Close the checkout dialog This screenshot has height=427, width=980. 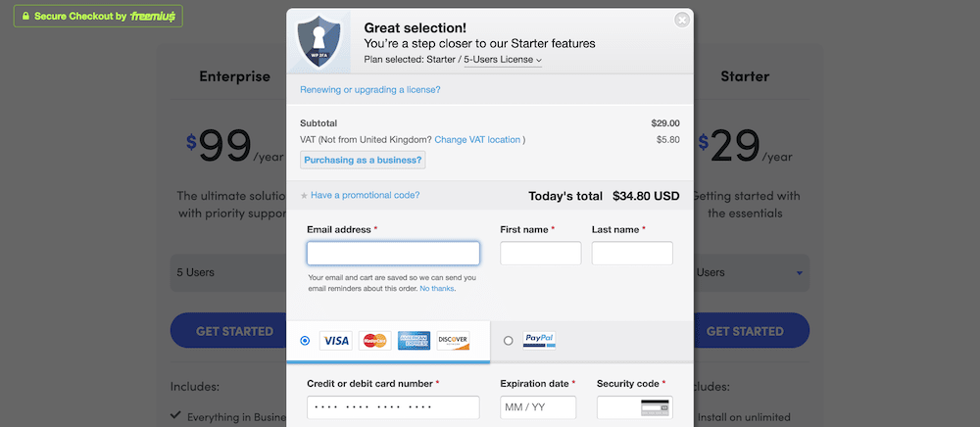coord(682,20)
